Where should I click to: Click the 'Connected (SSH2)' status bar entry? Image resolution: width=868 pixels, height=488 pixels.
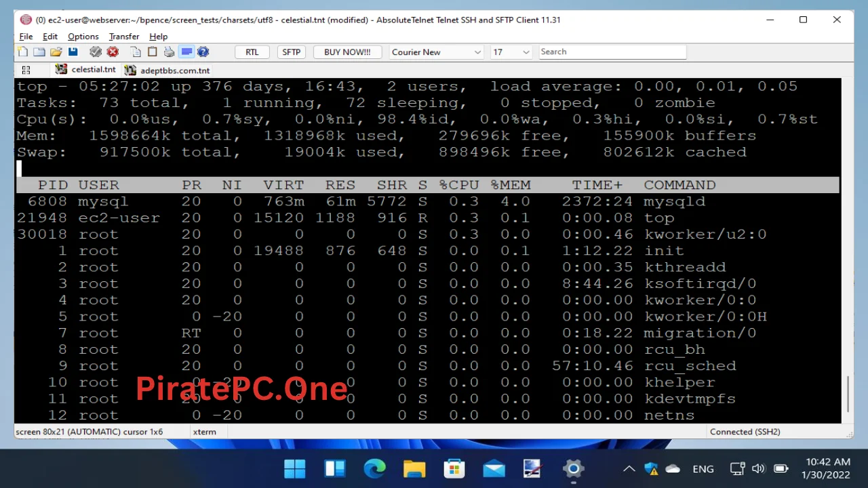pyautogui.click(x=745, y=432)
